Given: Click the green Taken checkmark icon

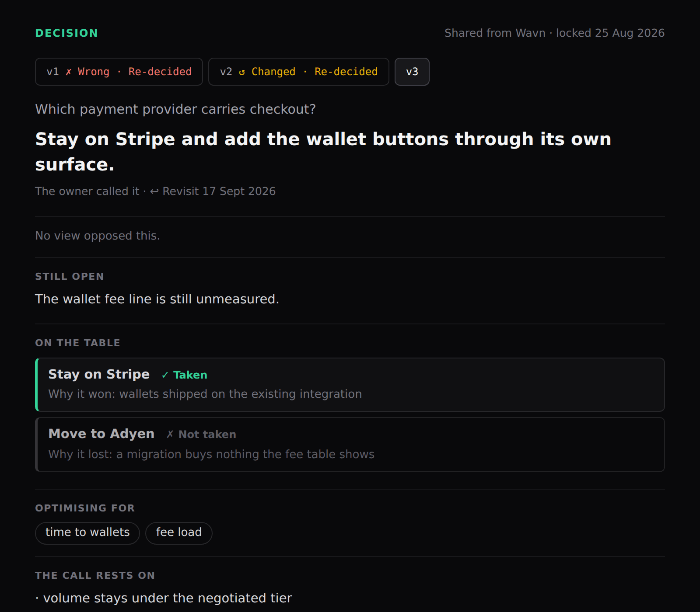Looking at the screenshot, I should click(165, 375).
